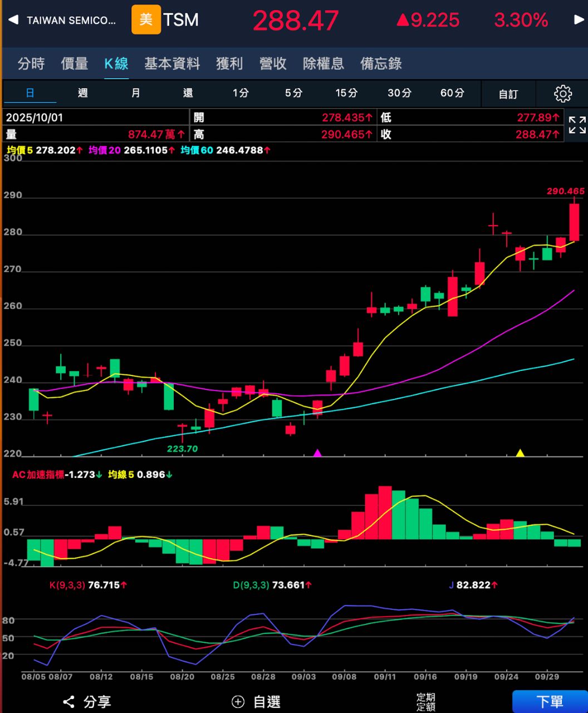Expand chart to fullscreen
The image size is (588, 713).
(577, 125)
